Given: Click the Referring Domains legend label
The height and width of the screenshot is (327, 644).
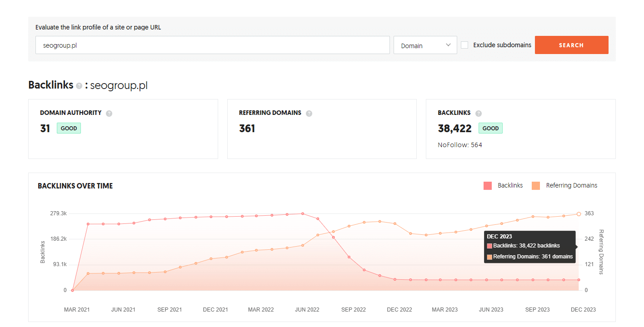Looking at the screenshot, I should click(572, 185).
